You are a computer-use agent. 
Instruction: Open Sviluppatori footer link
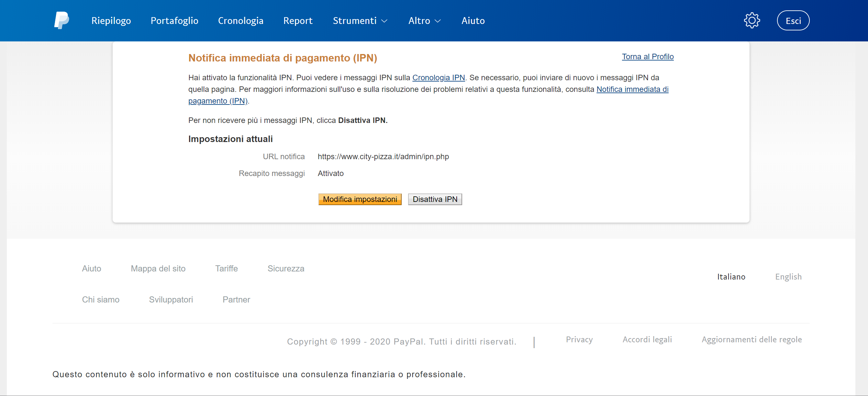point(171,299)
